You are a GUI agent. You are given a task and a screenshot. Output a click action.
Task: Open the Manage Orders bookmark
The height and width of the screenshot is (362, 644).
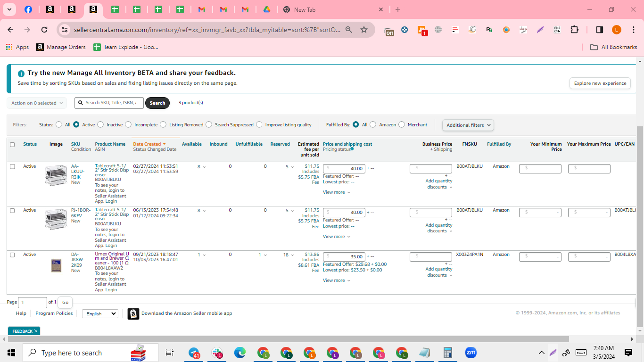coord(61,47)
